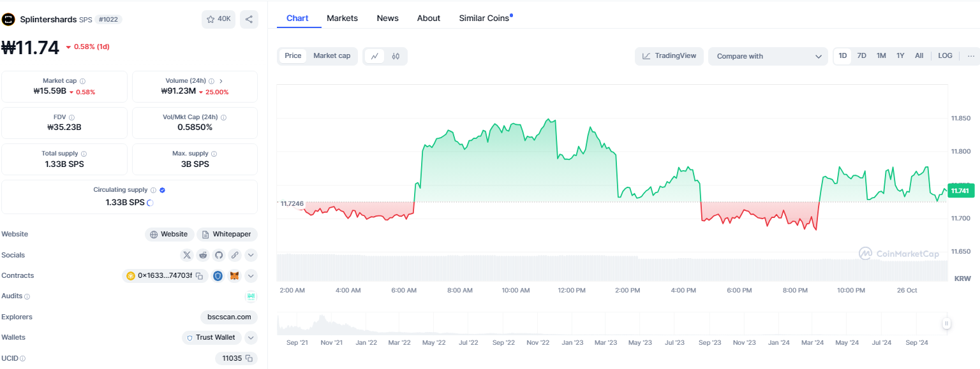
Task: Open the Website link
Action: 168,235
